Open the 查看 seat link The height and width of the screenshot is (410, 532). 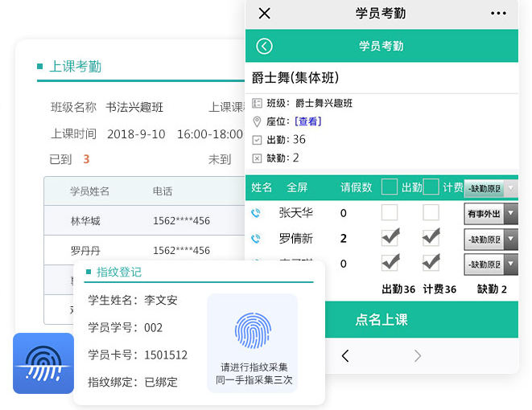(x=308, y=121)
